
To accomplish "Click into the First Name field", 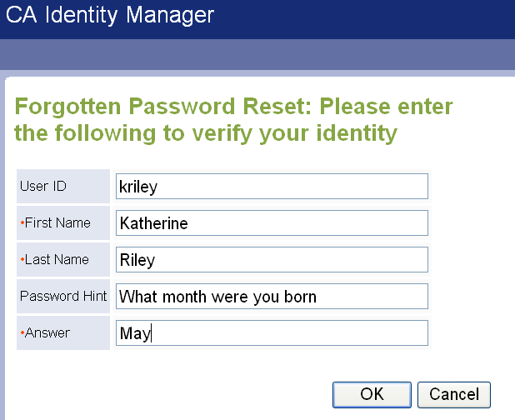I will pos(272,223).
